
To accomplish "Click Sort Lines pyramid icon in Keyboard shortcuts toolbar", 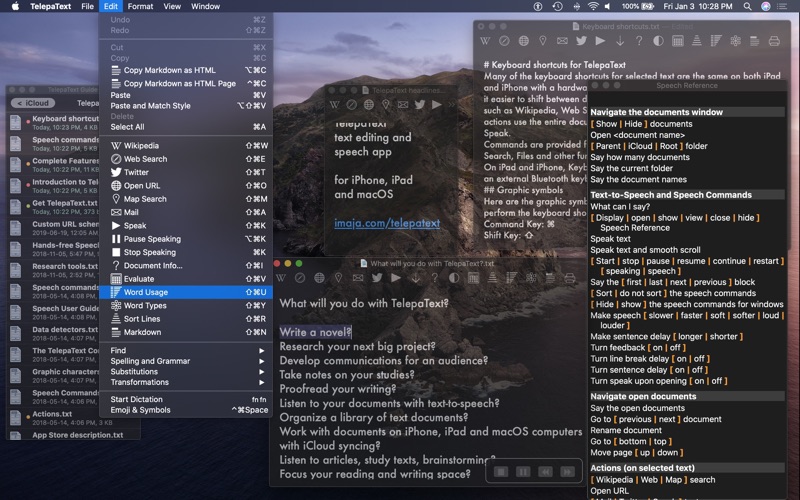I will pos(696,41).
